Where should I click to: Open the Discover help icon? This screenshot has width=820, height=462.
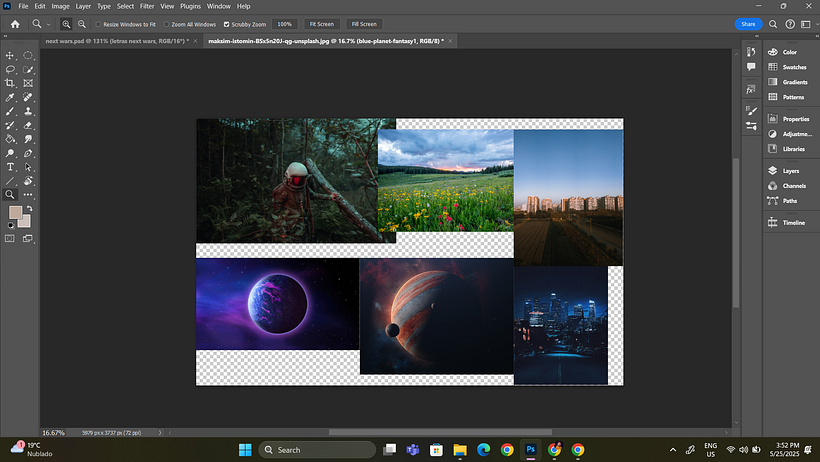(x=790, y=24)
